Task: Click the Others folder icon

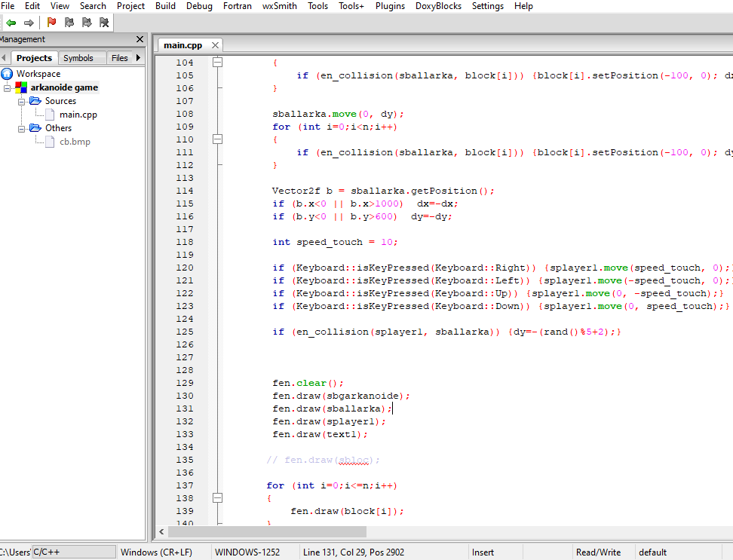Action: point(35,128)
